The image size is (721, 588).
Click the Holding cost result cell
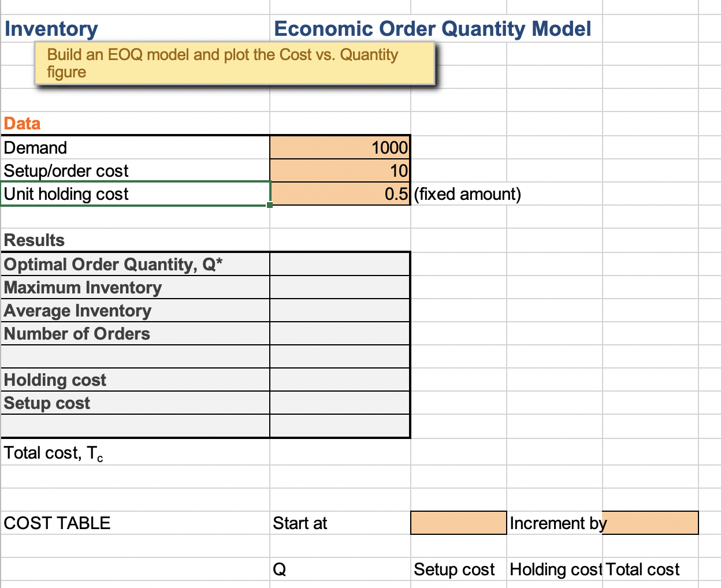[339, 379]
